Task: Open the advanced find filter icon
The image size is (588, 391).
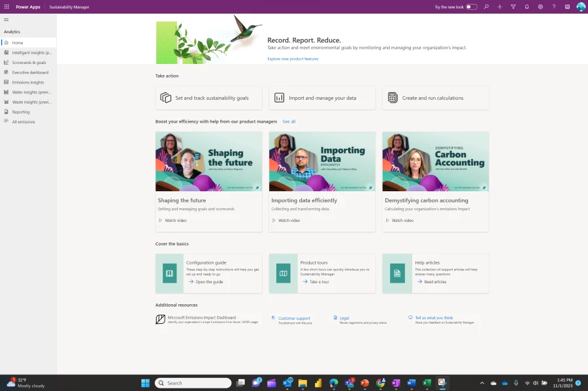Action: (x=513, y=7)
